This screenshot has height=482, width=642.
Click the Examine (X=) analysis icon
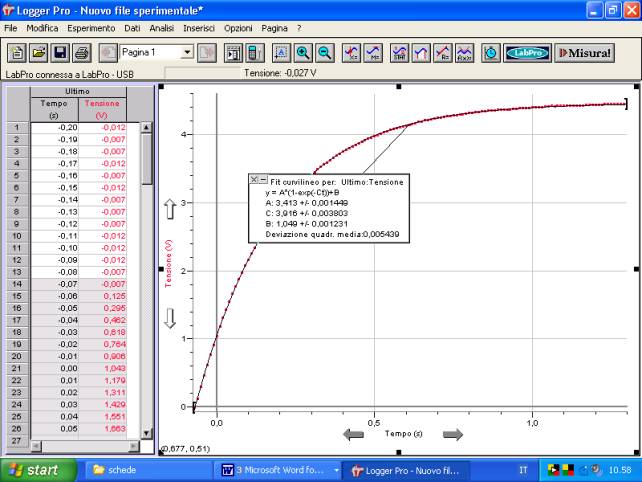point(351,53)
